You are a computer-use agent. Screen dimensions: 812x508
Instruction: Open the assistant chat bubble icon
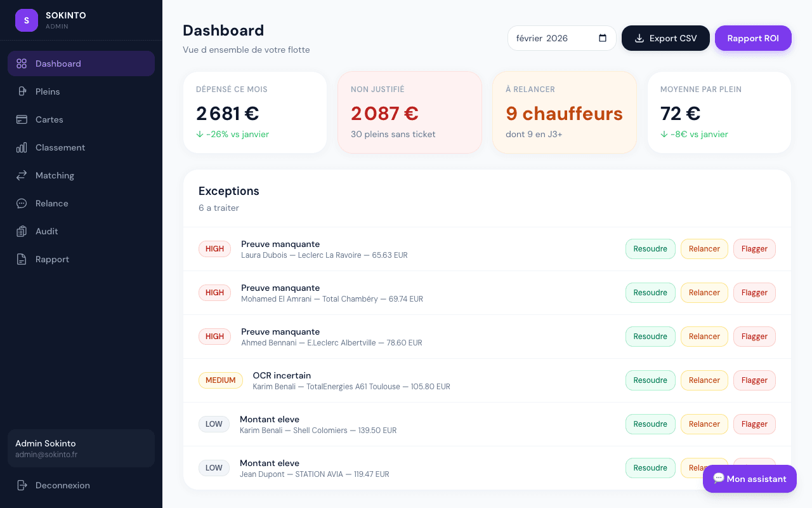point(719,479)
